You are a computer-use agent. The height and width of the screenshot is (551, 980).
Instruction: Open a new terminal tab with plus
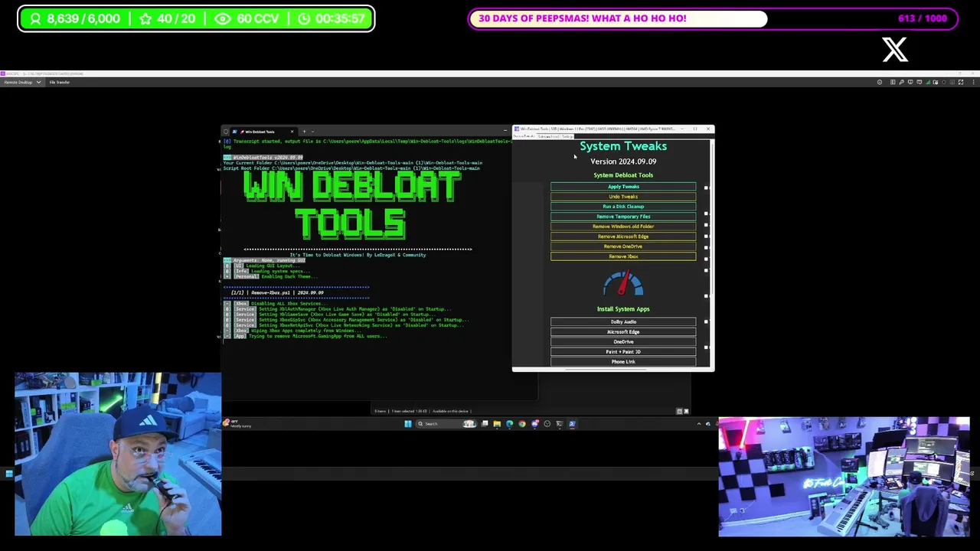click(304, 132)
